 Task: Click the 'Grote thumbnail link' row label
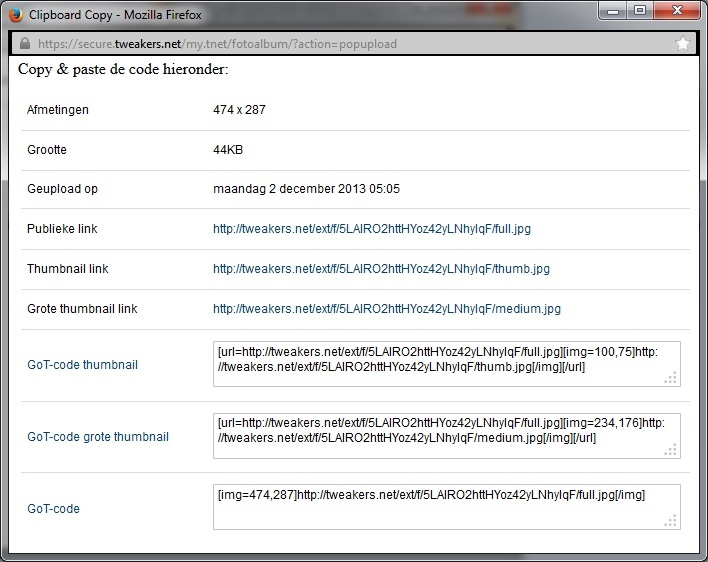pyautogui.click(x=82, y=309)
